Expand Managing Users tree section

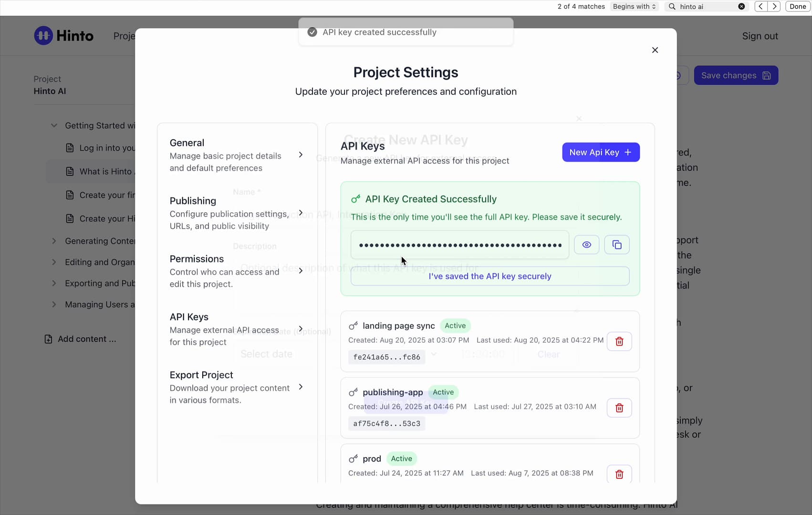pos(54,304)
